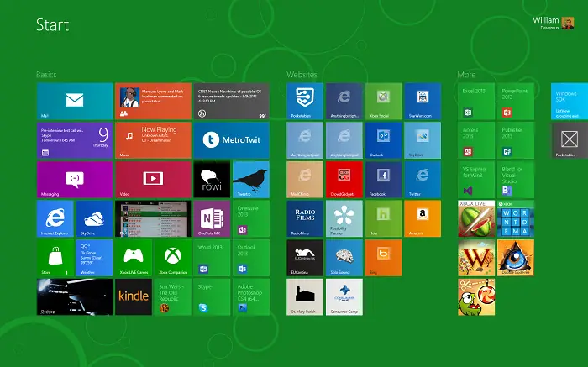Screen dimensions: 588x367
Task: Open the gray Pocketables tile with crossed box
Action: [570, 140]
